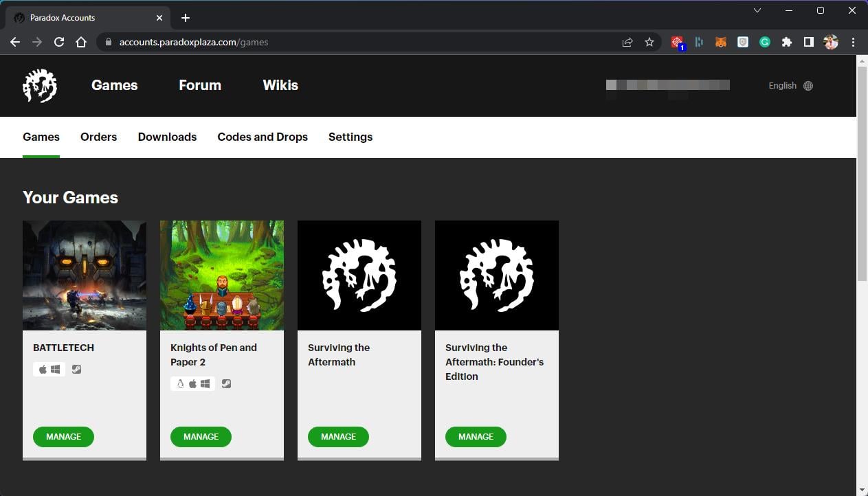Open Knights of Pen and Paper 2 cover image
This screenshot has height=496, width=868.
coord(222,275)
